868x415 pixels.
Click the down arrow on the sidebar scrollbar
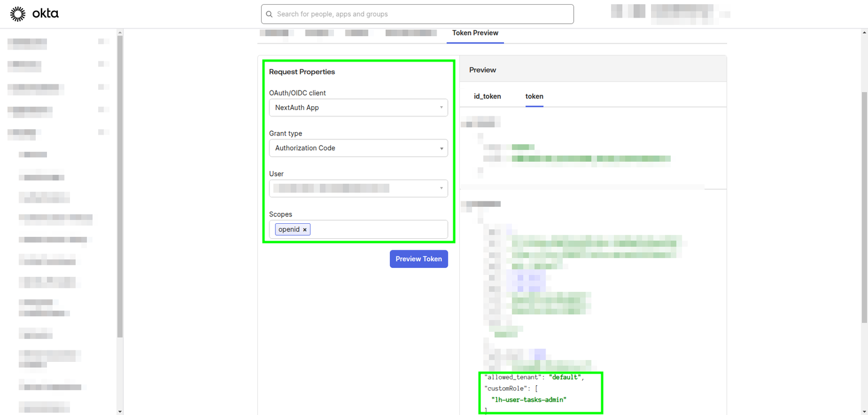[x=119, y=411]
